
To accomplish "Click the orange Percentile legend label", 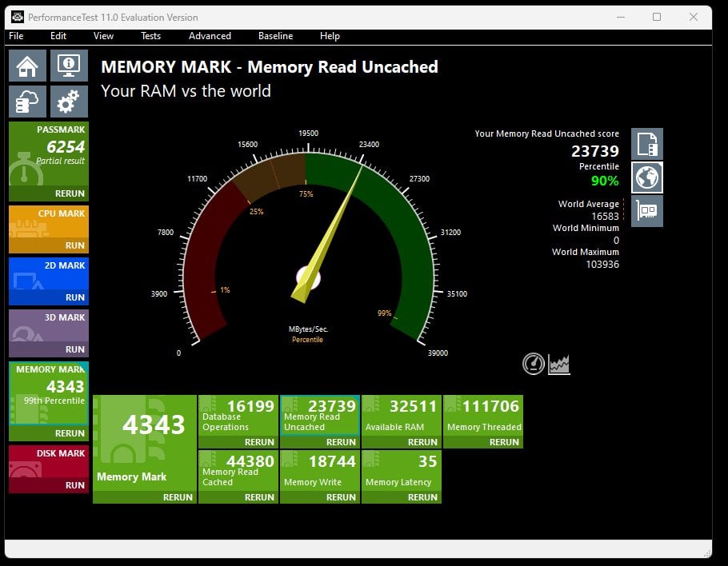I will (x=307, y=340).
